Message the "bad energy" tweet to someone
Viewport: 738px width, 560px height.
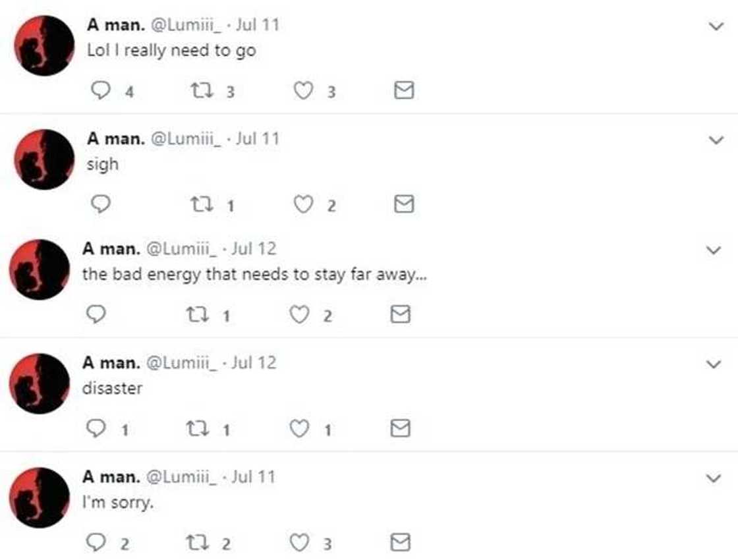coord(400,316)
